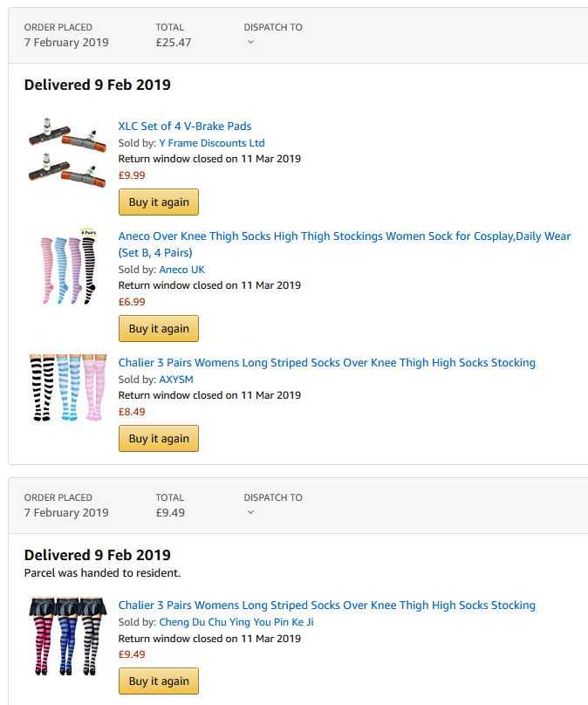This screenshot has height=705, width=588.
Task: Open Chalier socks link sold by AXYSM
Action: click(327, 363)
